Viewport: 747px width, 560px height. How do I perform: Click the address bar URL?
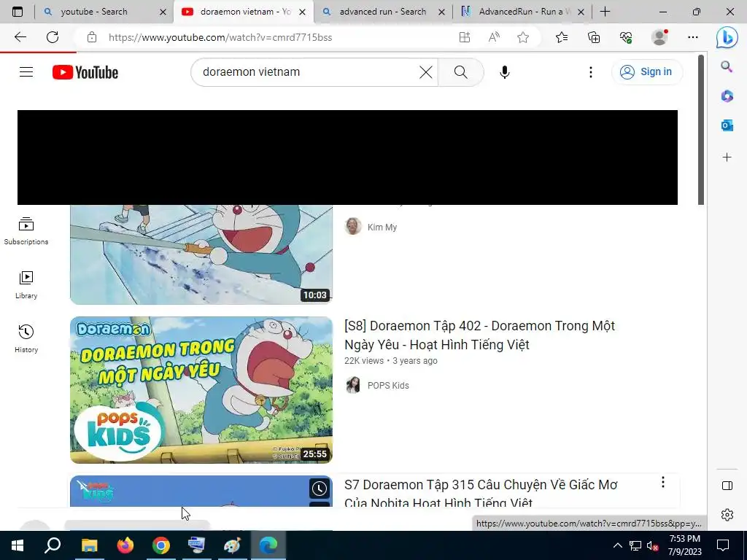tap(220, 37)
